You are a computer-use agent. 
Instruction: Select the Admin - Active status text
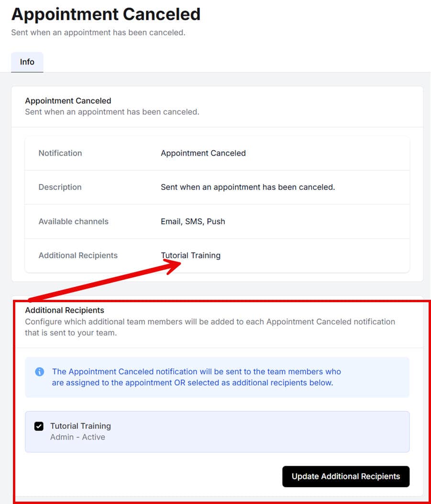pos(77,437)
